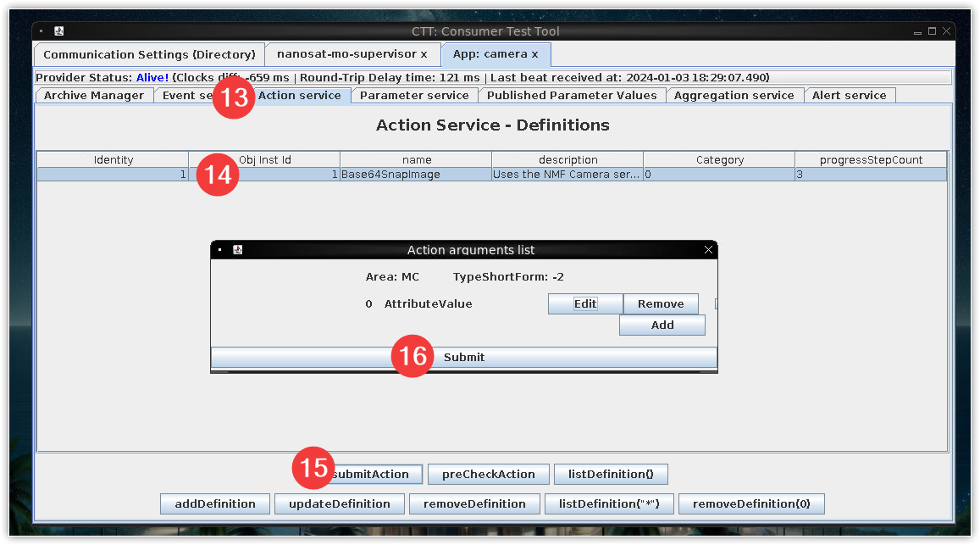Submit the action arguments list
This screenshot has width=980, height=545.
tap(463, 358)
